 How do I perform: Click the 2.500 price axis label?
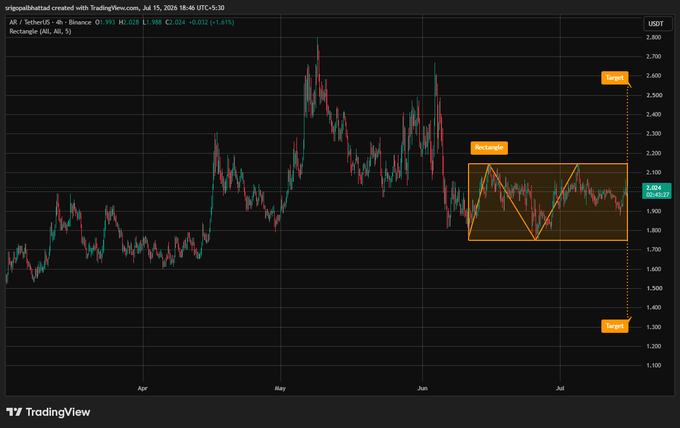(654, 95)
